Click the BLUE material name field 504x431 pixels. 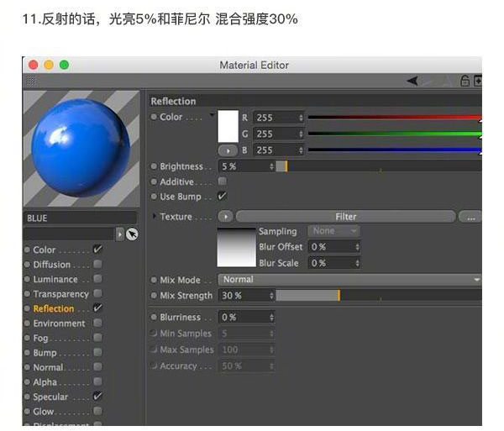click(x=81, y=218)
